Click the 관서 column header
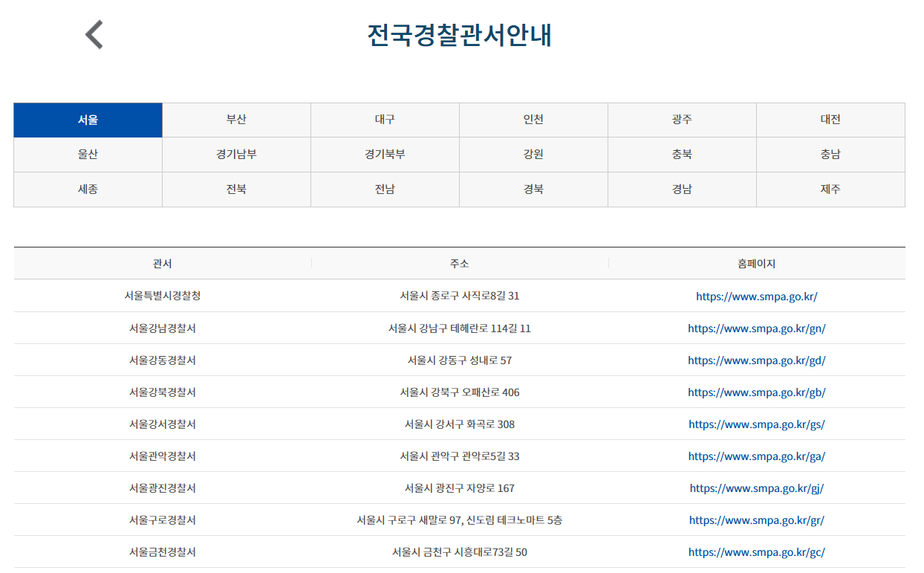The image size is (924, 573). point(161,263)
